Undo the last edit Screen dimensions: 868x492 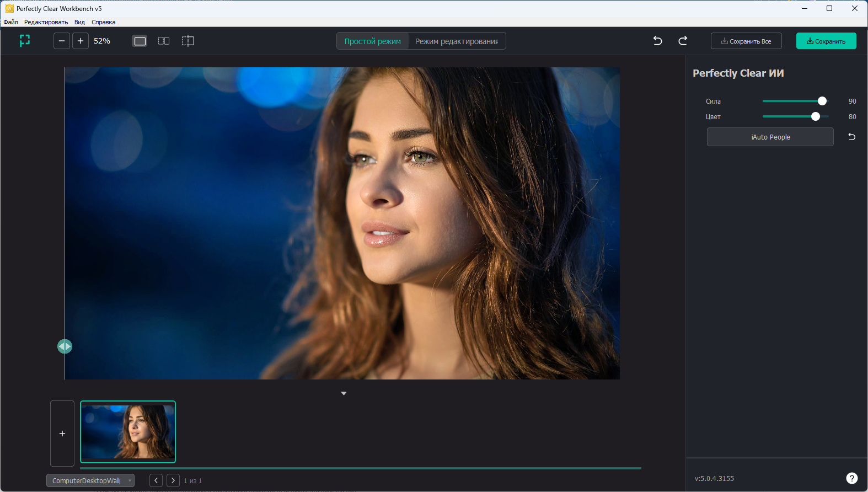click(657, 41)
